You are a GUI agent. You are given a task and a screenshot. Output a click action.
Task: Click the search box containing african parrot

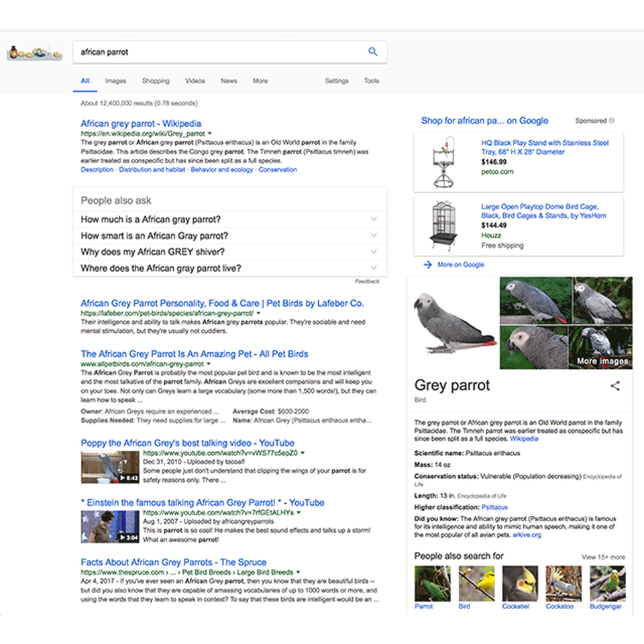(x=230, y=52)
